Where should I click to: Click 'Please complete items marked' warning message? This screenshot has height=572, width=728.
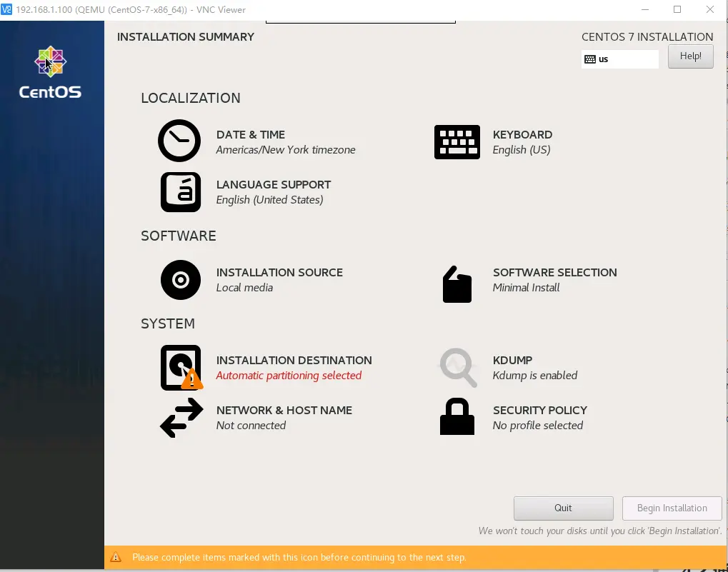pos(299,557)
